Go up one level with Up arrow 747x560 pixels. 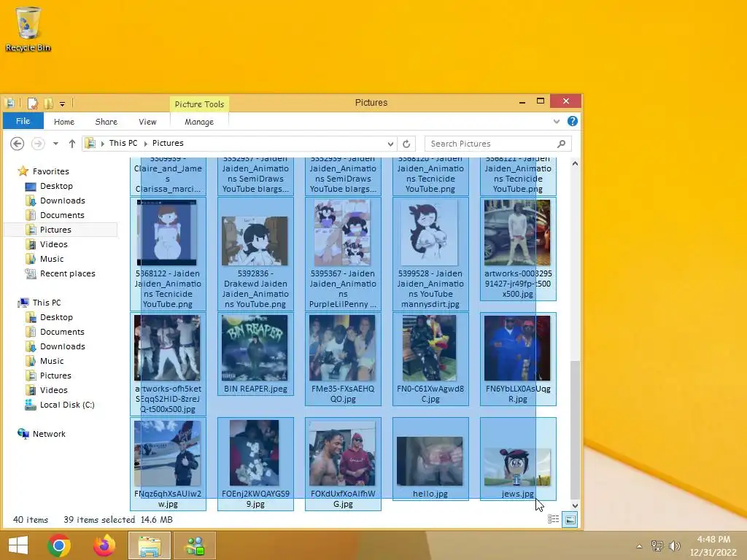(72, 144)
